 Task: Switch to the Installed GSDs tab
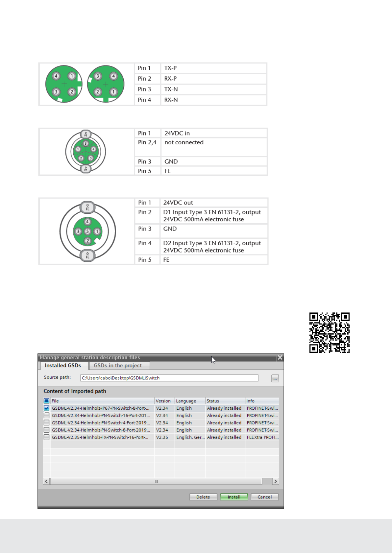(x=63, y=366)
